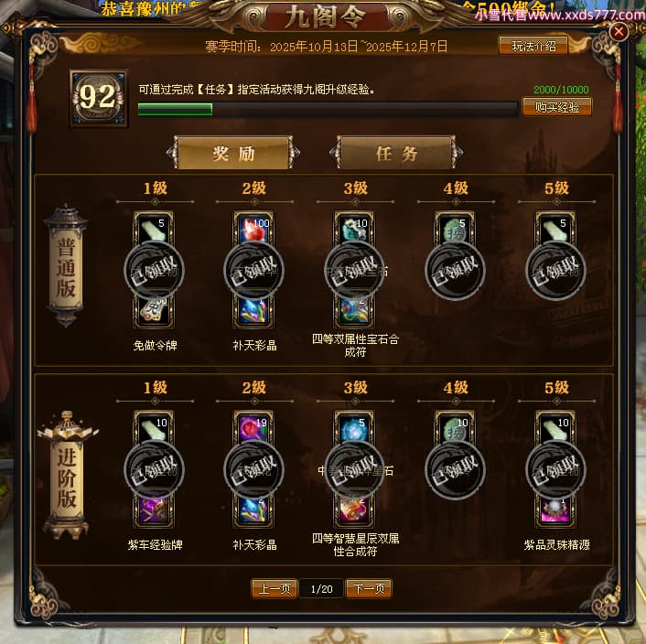
Task: Go to next page with 下一页
Action: 369,588
